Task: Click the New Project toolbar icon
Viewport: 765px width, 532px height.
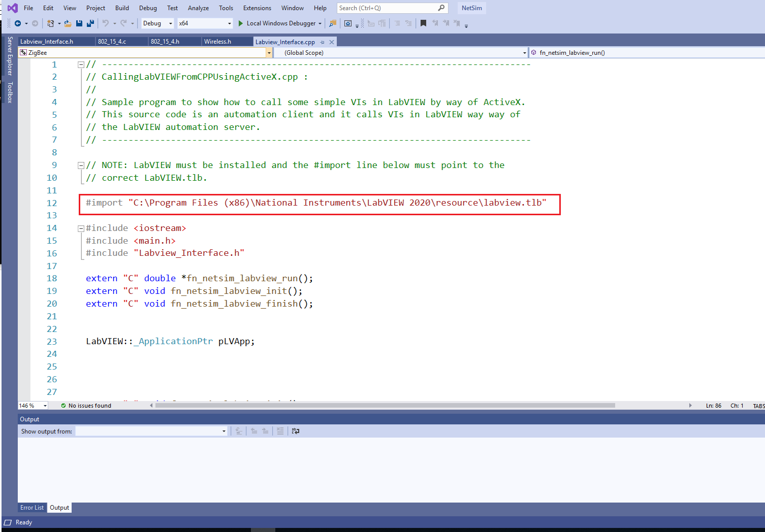Action: pyautogui.click(x=50, y=23)
